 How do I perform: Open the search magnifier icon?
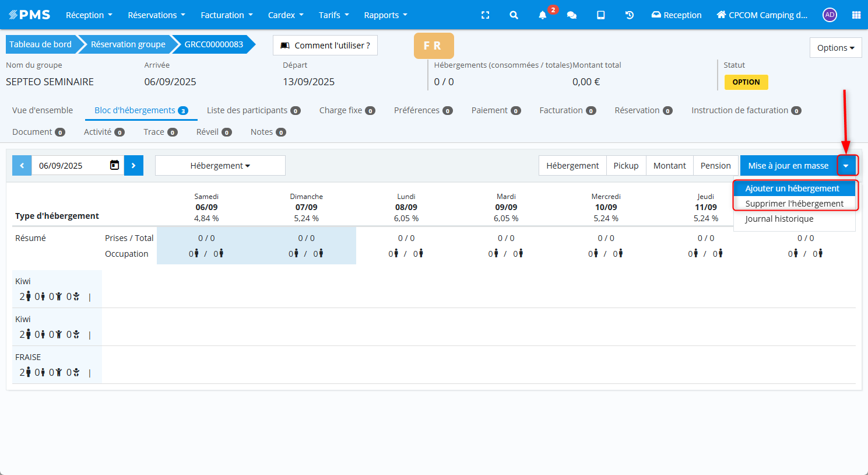coord(514,15)
